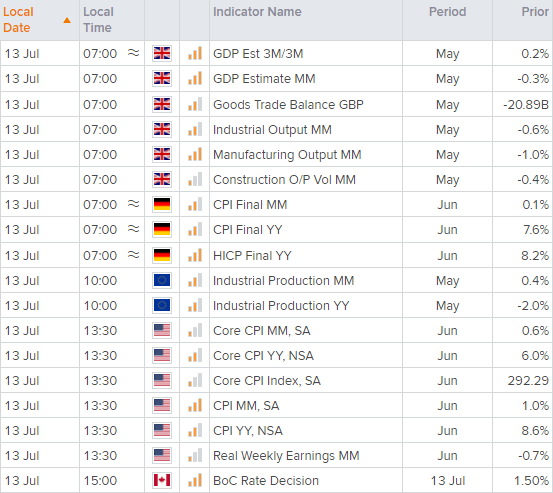Click importance bars icon for HICP Final YY
The width and height of the screenshot is (553, 493).
195,255
